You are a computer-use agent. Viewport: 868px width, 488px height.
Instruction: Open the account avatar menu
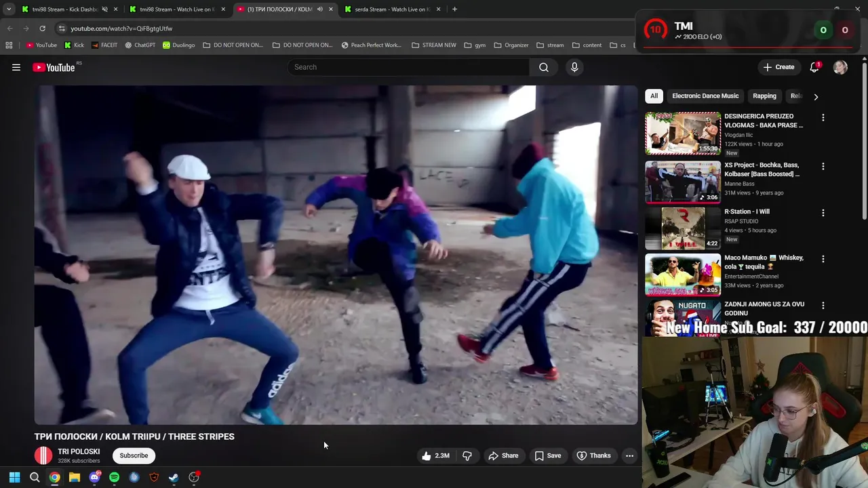pos(840,67)
